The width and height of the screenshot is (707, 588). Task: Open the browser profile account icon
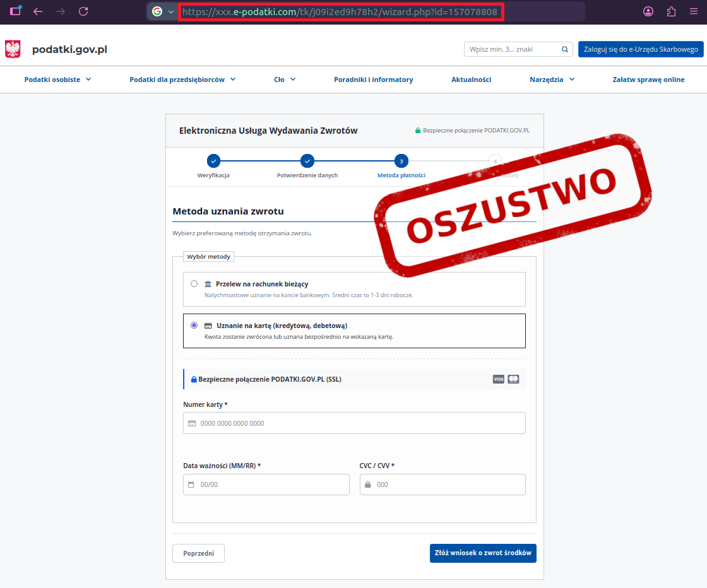tap(648, 11)
